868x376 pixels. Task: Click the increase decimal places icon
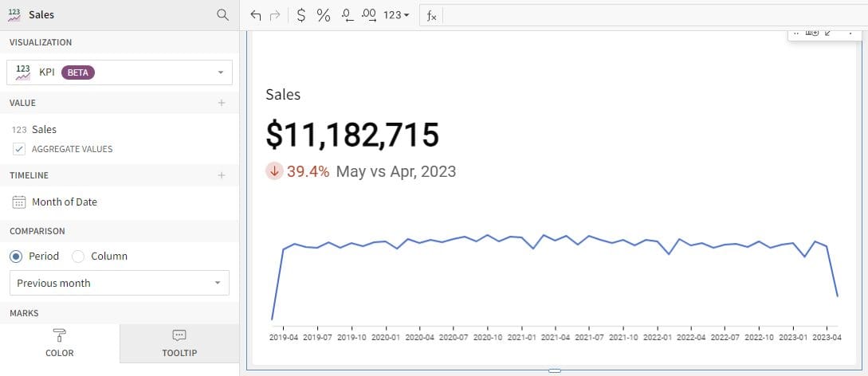click(x=369, y=15)
